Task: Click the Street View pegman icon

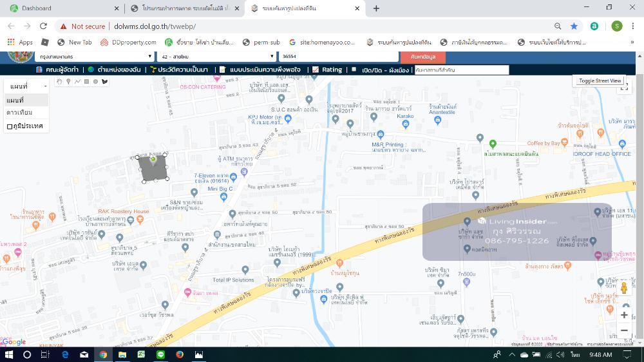Action: point(623,288)
